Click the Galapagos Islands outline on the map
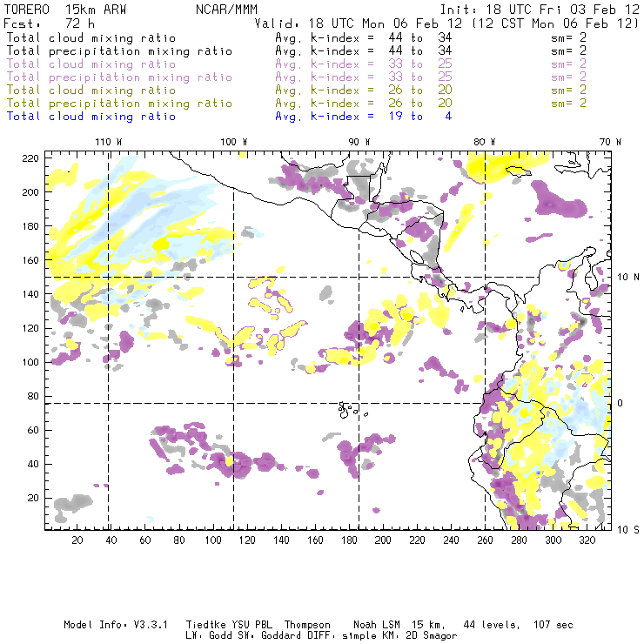 [347, 406]
